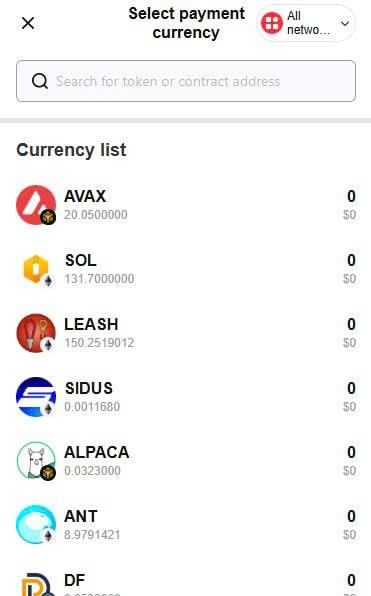Click the DF token logo icon

coord(36,585)
